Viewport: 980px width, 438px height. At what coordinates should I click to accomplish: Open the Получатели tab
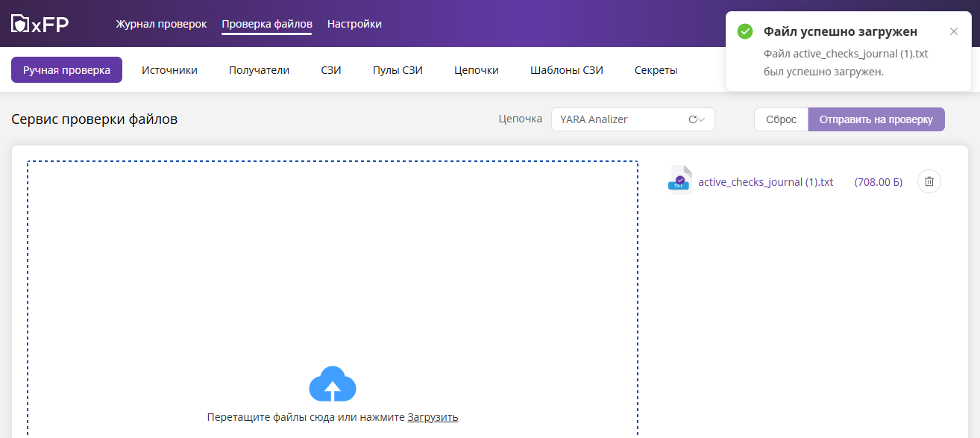(x=259, y=70)
